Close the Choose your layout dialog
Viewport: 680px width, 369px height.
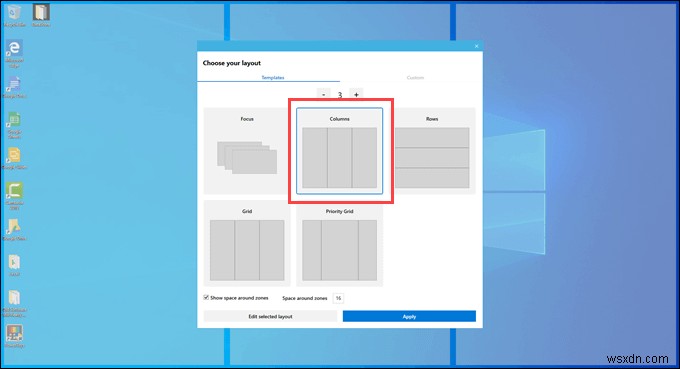476,46
